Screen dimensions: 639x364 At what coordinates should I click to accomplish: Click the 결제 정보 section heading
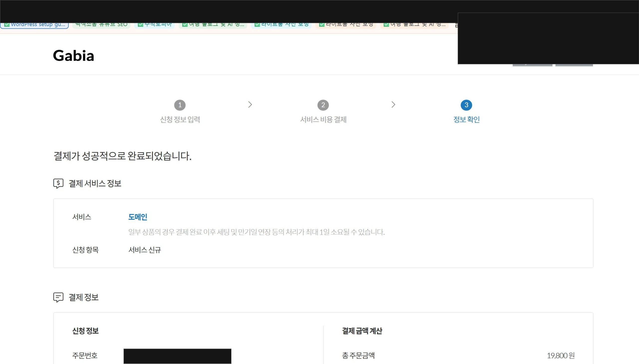[x=84, y=297]
